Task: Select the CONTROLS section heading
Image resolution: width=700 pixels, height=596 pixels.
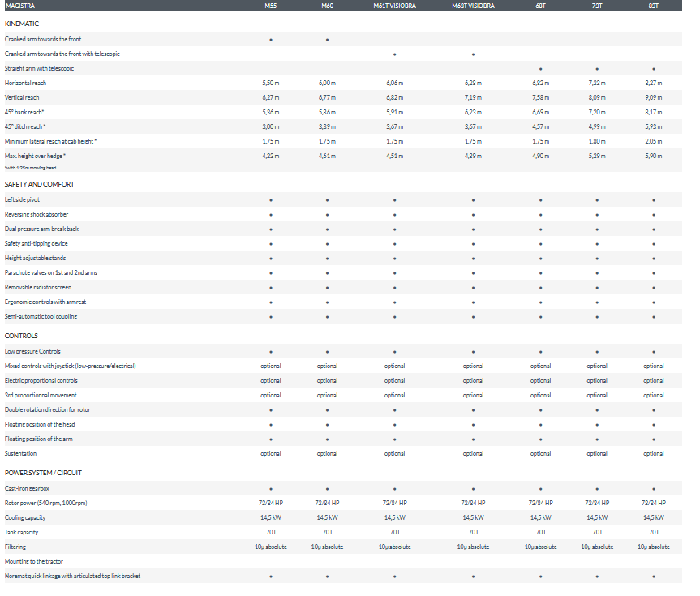Action: [21, 336]
